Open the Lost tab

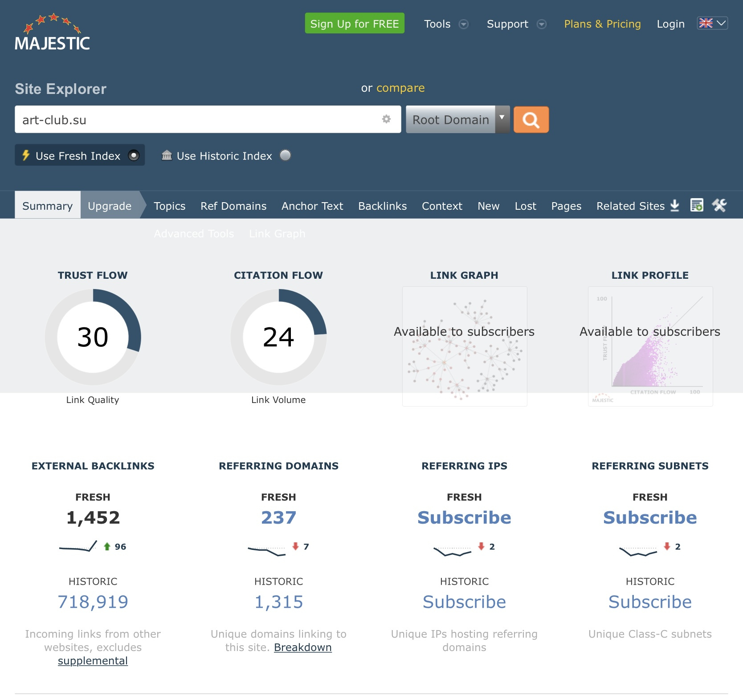(x=525, y=206)
